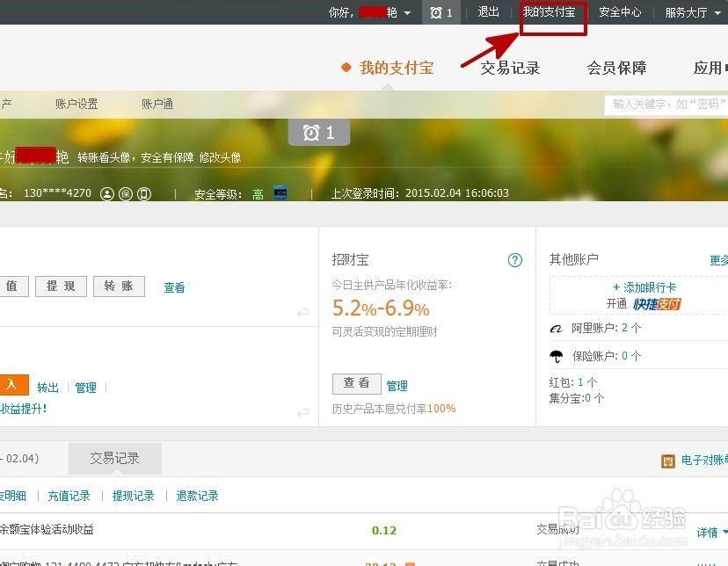Switch to the 会员保障 navigation tab
Screen dimensions: 728x566
coord(616,68)
